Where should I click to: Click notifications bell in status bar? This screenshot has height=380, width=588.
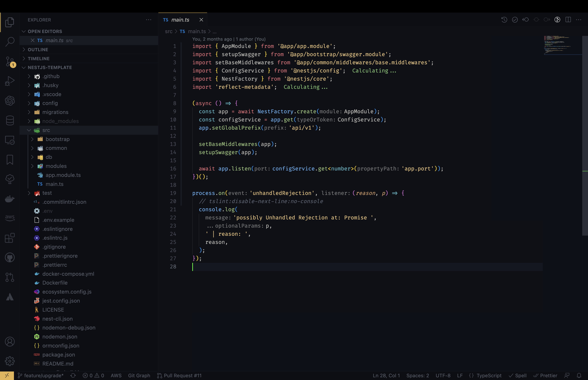pos(579,375)
